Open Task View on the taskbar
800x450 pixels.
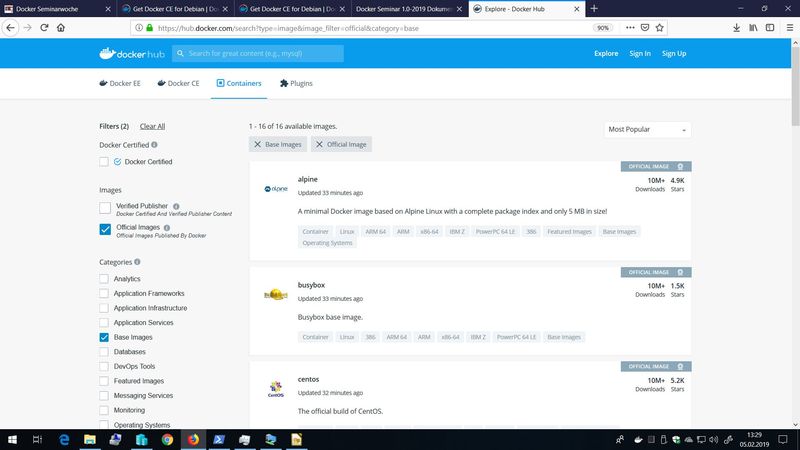[x=37, y=439]
